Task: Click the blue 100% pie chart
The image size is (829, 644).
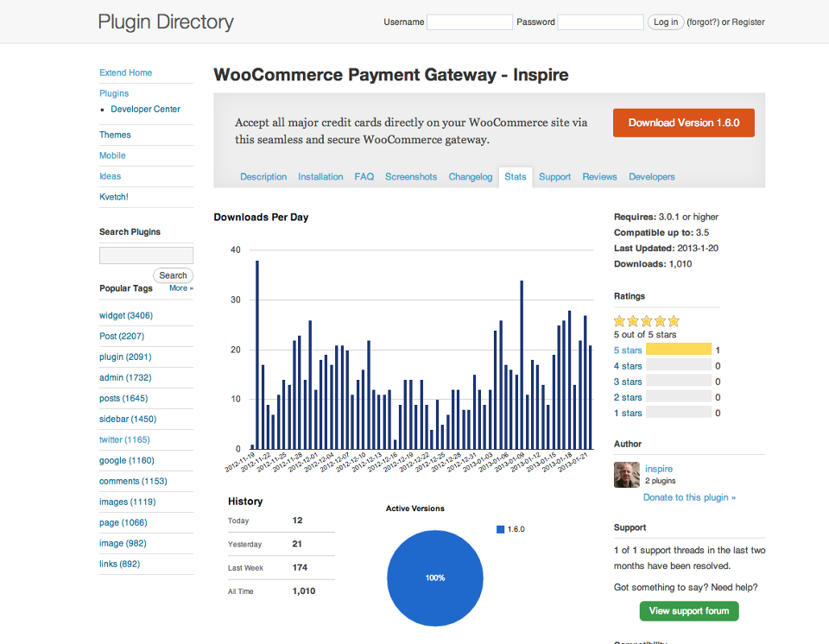Action: pos(435,578)
